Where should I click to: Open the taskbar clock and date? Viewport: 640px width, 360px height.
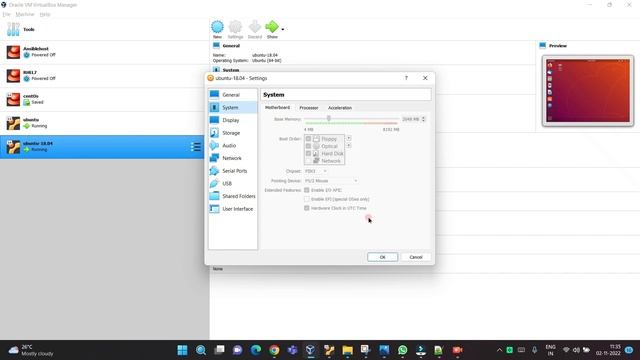click(x=608, y=350)
